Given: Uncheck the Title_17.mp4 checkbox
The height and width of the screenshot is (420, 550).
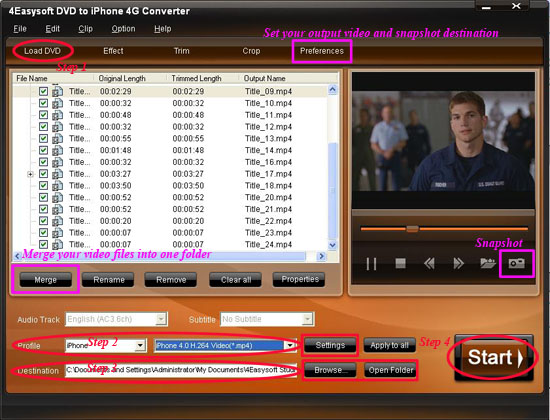Looking at the screenshot, I should click(x=43, y=174).
